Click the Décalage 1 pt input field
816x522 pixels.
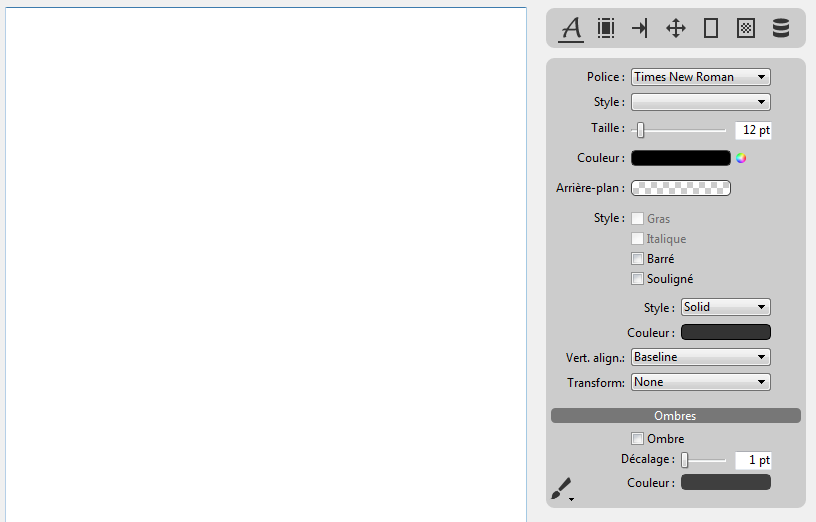point(752,461)
